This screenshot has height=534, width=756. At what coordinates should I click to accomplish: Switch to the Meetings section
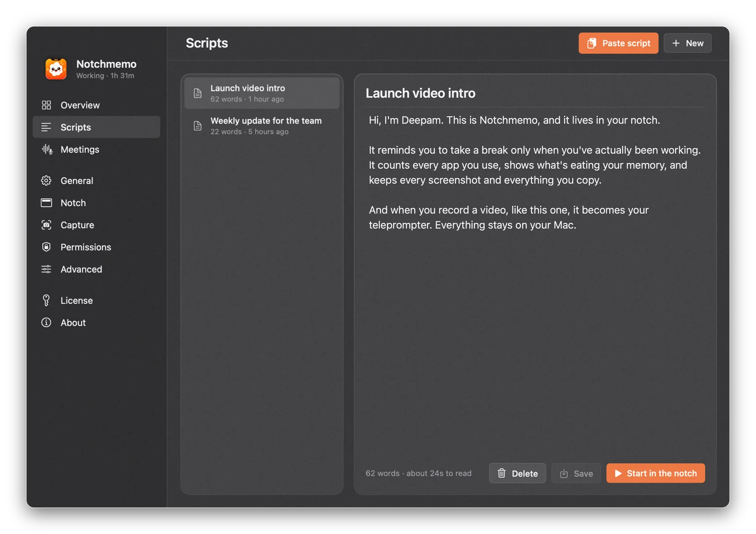coord(96,149)
